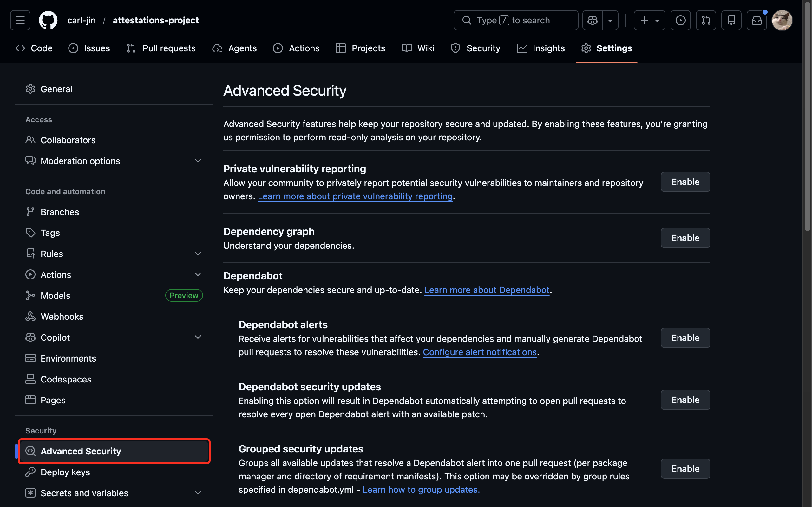This screenshot has width=812, height=507.
Task: Open the GitHub home logo
Action: pyautogui.click(x=48, y=20)
